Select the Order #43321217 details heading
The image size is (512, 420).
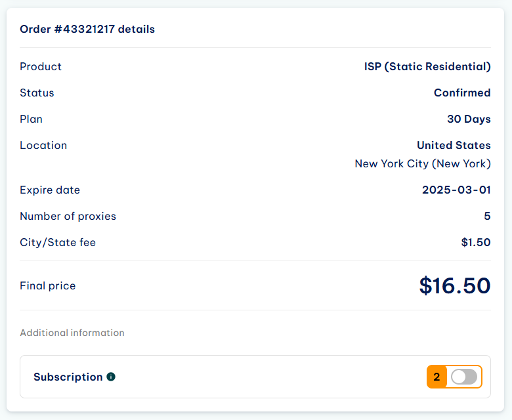coord(87,29)
